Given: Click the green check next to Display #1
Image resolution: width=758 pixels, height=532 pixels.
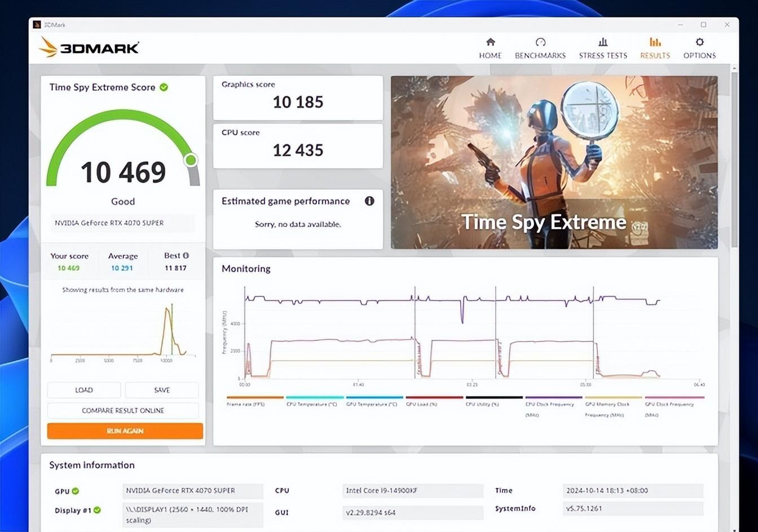Looking at the screenshot, I should click(97, 510).
